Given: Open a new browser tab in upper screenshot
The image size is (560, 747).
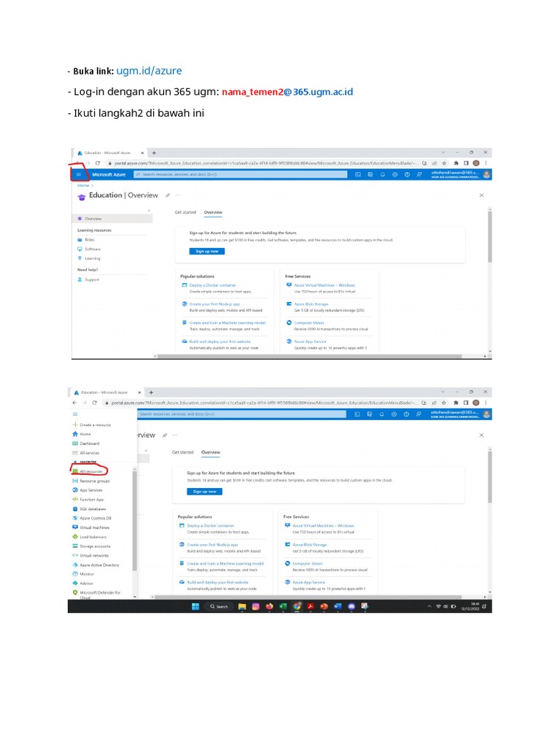Looking at the screenshot, I should tap(154, 153).
